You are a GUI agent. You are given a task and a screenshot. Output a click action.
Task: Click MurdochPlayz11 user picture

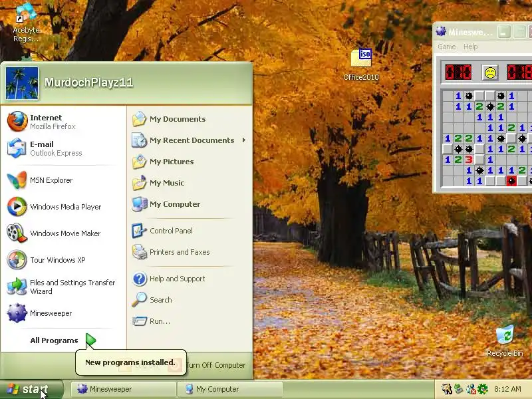(x=22, y=83)
